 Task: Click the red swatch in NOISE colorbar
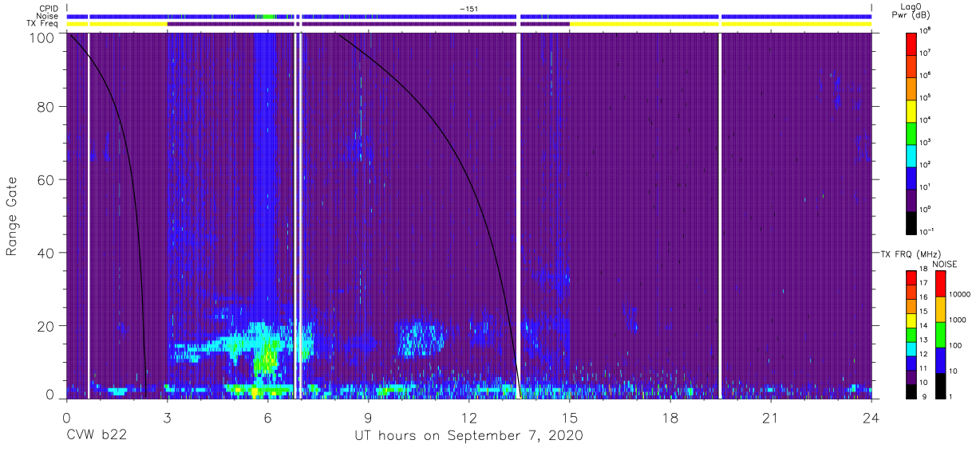(941, 284)
